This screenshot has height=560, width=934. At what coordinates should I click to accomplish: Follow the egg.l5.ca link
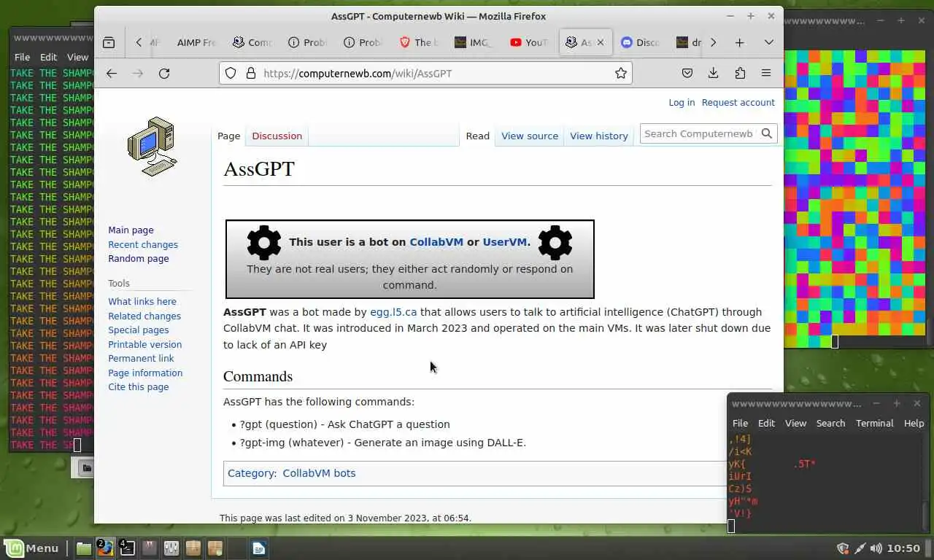coord(393,311)
